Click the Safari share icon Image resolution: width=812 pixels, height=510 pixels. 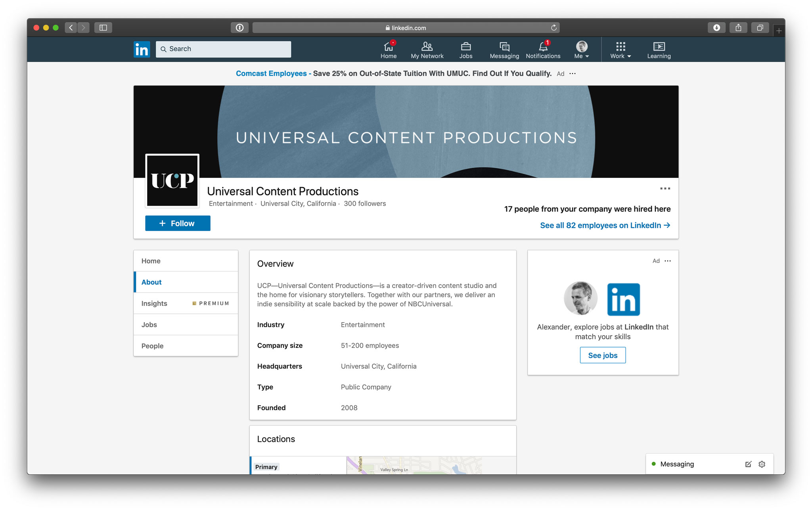click(738, 27)
